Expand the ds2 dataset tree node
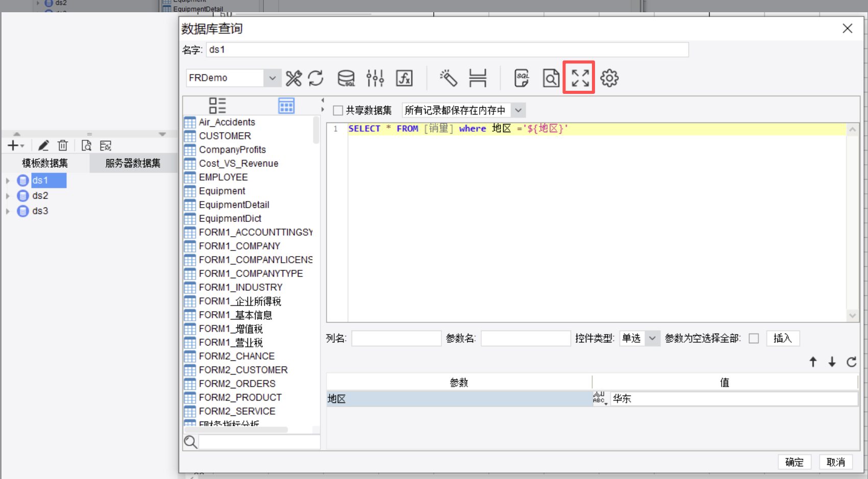The image size is (868, 479). (x=8, y=196)
